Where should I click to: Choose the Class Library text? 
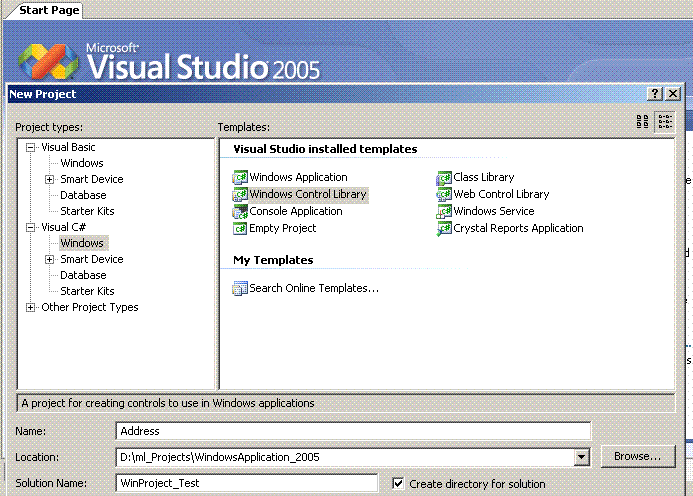coord(484,177)
